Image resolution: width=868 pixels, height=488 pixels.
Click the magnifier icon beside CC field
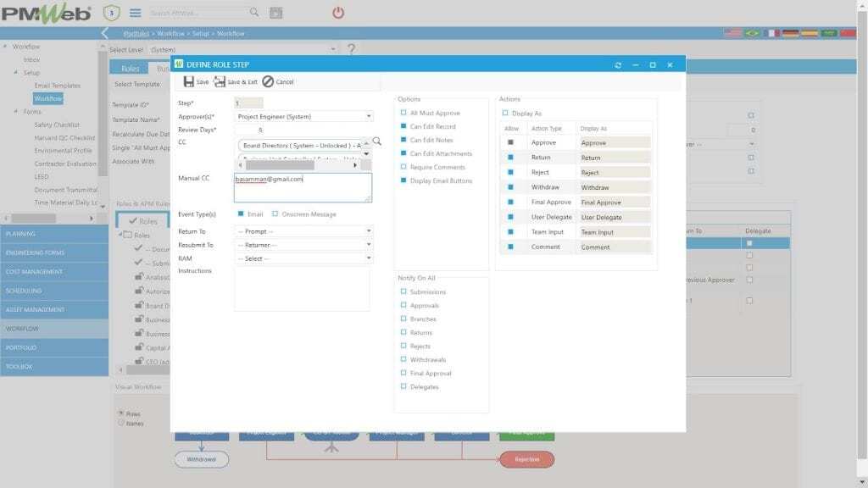[377, 141]
